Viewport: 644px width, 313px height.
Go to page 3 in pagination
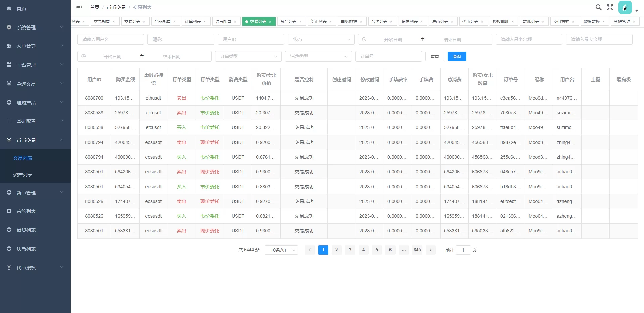coord(350,250)
